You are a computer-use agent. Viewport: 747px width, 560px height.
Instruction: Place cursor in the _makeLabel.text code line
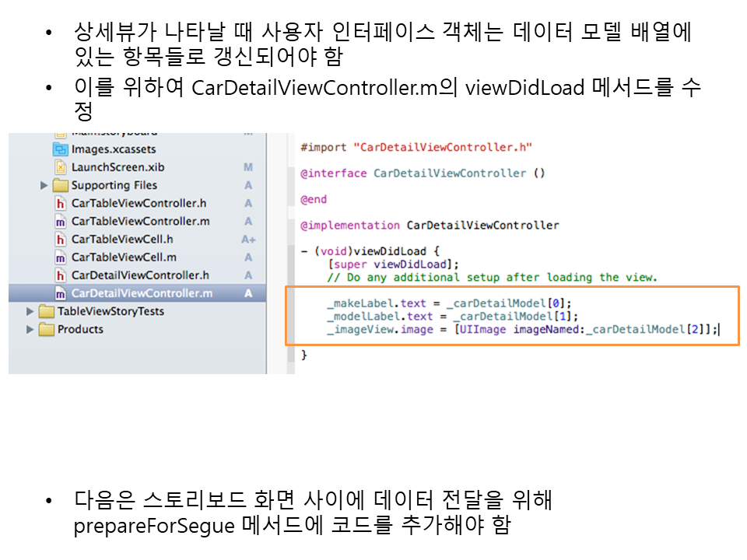point(448,303)
